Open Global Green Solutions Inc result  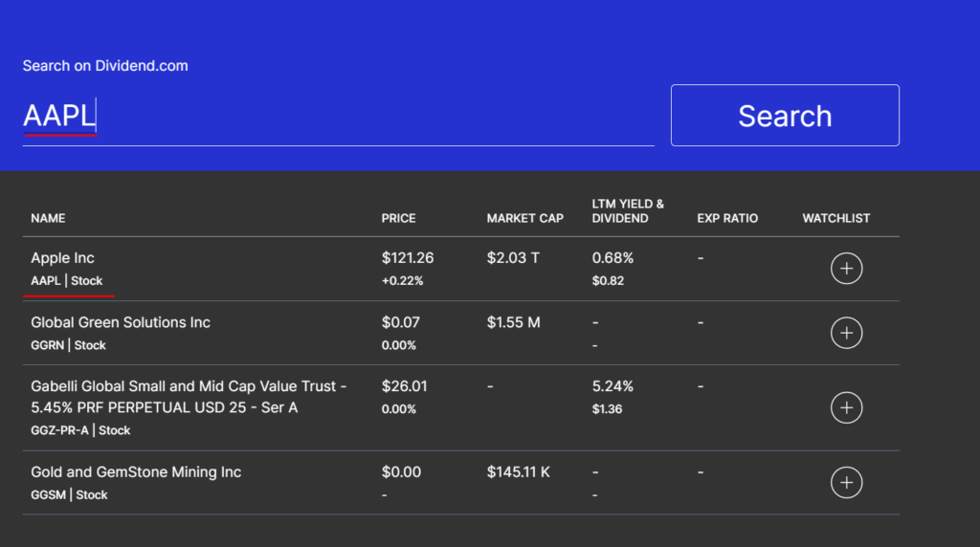(121, 322)
